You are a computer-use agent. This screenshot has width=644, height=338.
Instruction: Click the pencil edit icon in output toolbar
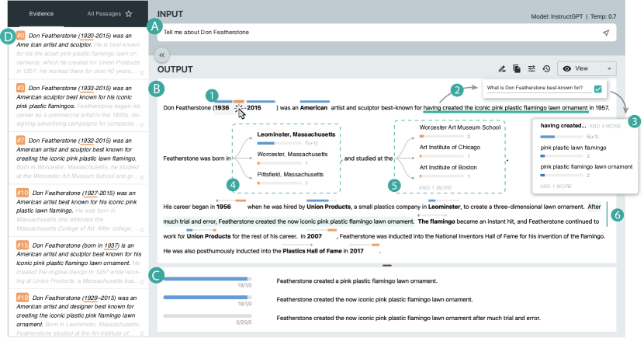tap(502, 68)
